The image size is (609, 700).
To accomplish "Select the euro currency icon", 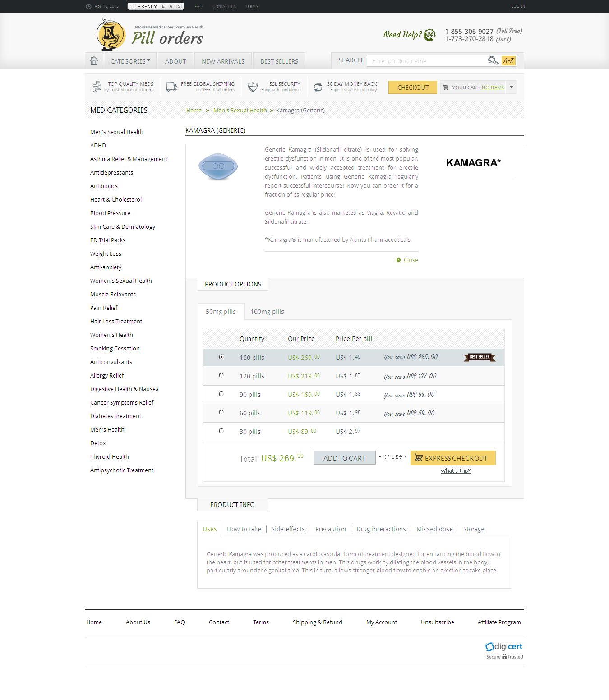I will click(x=171, y=6).
